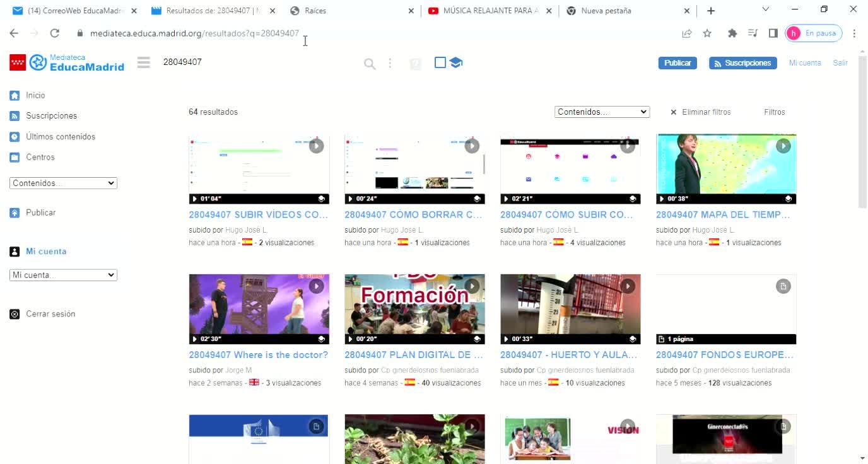Screen dimensions: 868x464
Task: Click the Cerrar sesión icon
Action: [15, 314]
